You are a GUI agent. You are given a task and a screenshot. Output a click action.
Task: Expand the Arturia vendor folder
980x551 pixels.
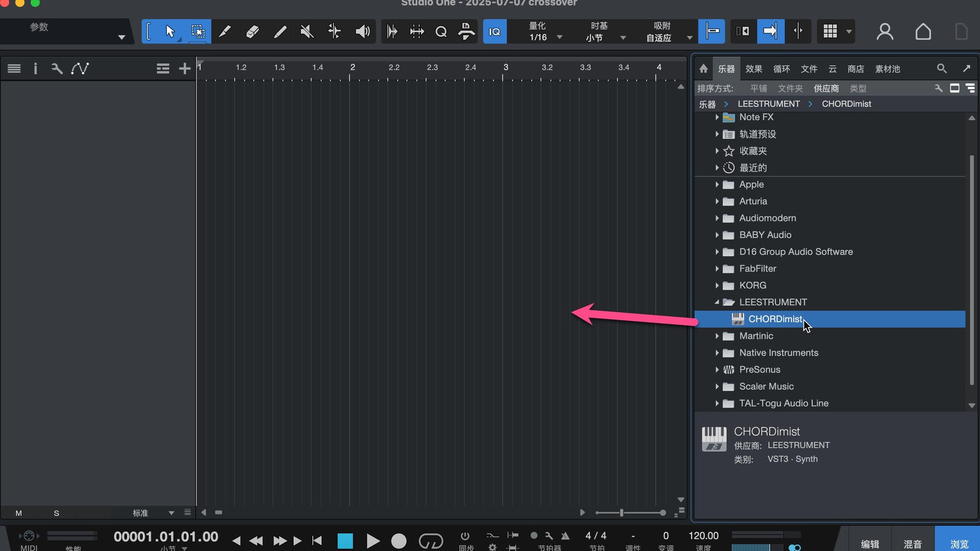[x=717, y=202]
